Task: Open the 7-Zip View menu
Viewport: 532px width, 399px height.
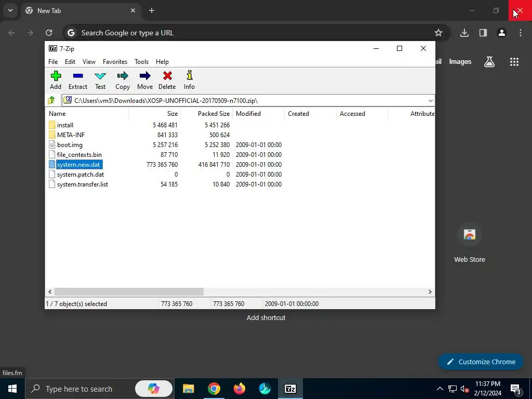Action: pos(89,62)
